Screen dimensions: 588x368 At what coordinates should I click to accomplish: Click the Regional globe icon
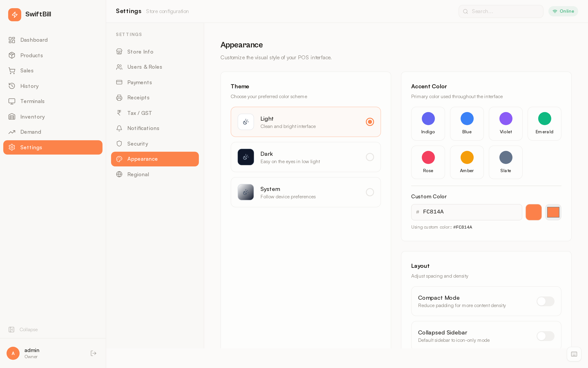(x=119, y=174)
